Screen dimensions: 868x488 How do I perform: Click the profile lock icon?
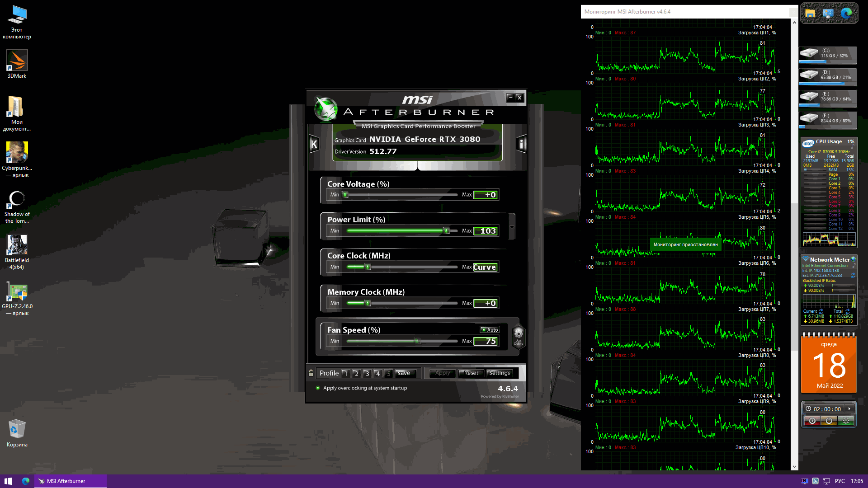point(311,373)
